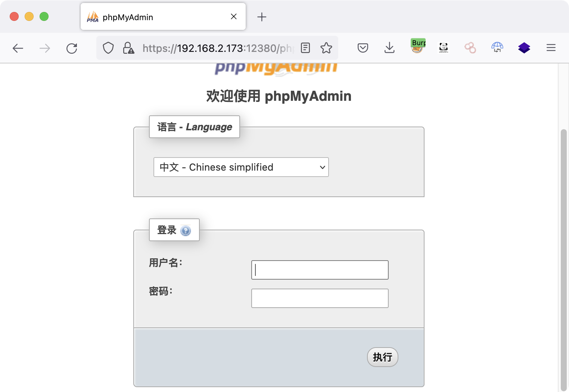Click the shield tracking protection icon
The image size is (569, 392).
(x=108, y=48)
